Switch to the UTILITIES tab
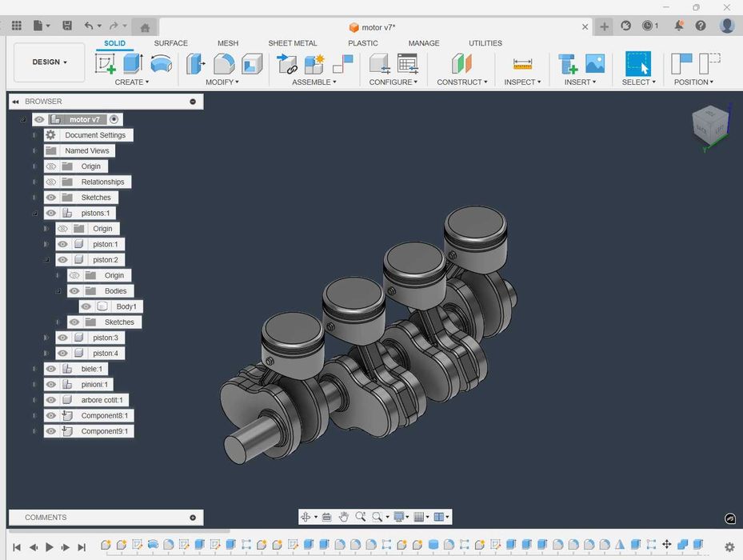The width and height of the screenshot is (743, 560). click(485, 43)
